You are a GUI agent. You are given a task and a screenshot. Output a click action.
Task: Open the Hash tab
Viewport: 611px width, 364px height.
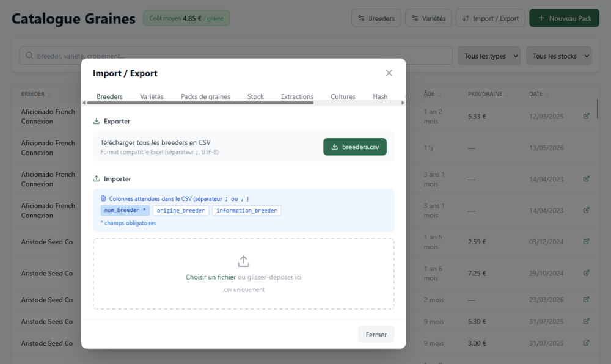coord(380,96)
